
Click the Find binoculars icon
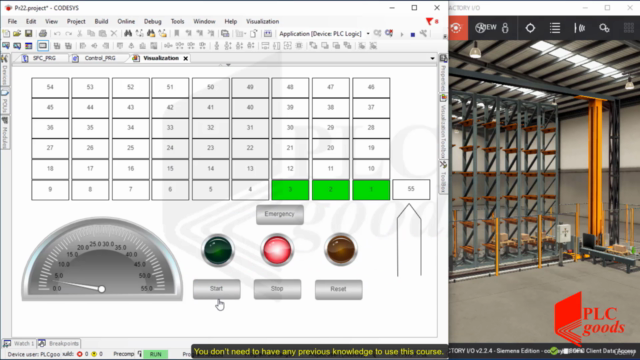[x=128, y=33]
